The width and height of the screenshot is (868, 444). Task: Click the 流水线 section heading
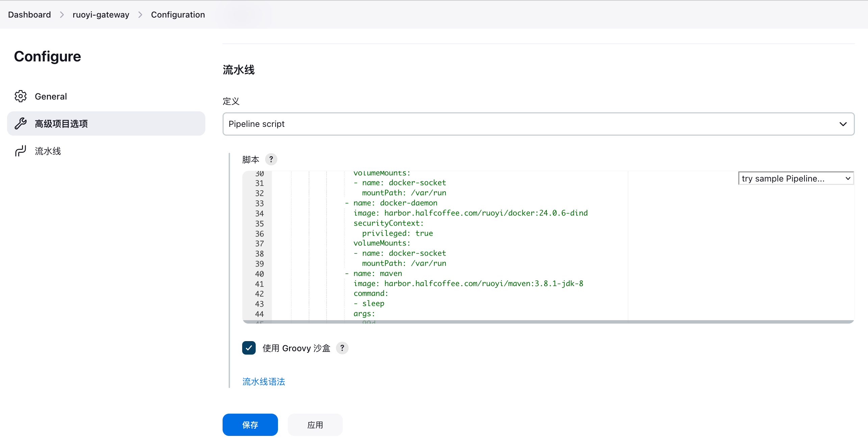coord(238,70)
